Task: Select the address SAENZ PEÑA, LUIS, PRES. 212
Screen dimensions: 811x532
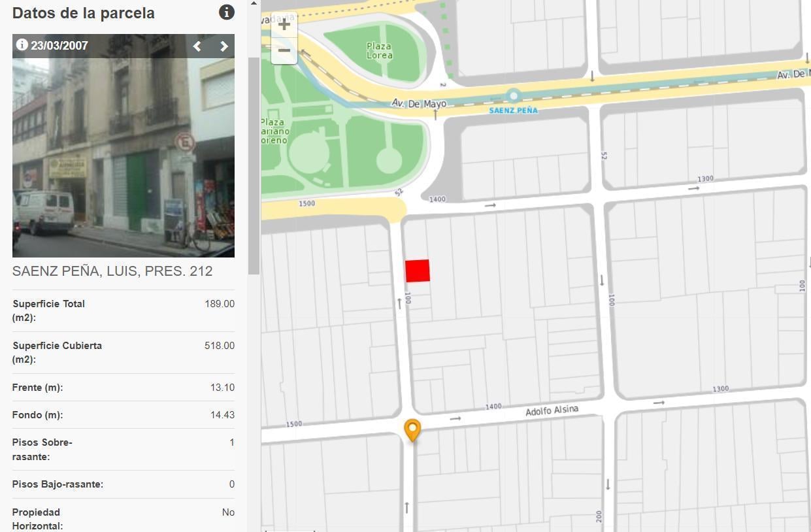Action: [x=112, y=271]
